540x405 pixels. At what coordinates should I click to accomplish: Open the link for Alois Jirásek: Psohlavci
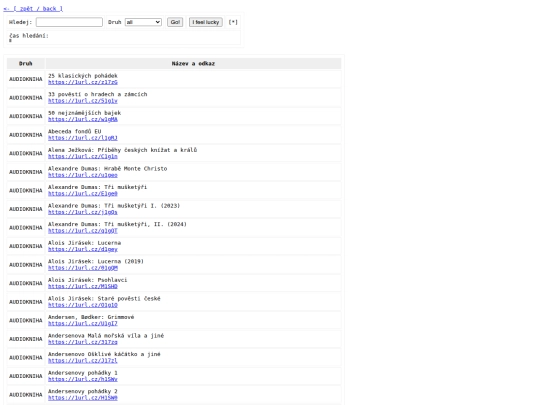pyautogui.click(x=83, y=287)
